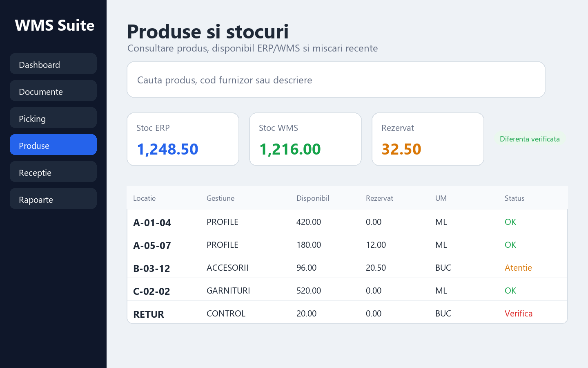Click the WMS Suite logo title
588x368 pixels.
(55, 25)
